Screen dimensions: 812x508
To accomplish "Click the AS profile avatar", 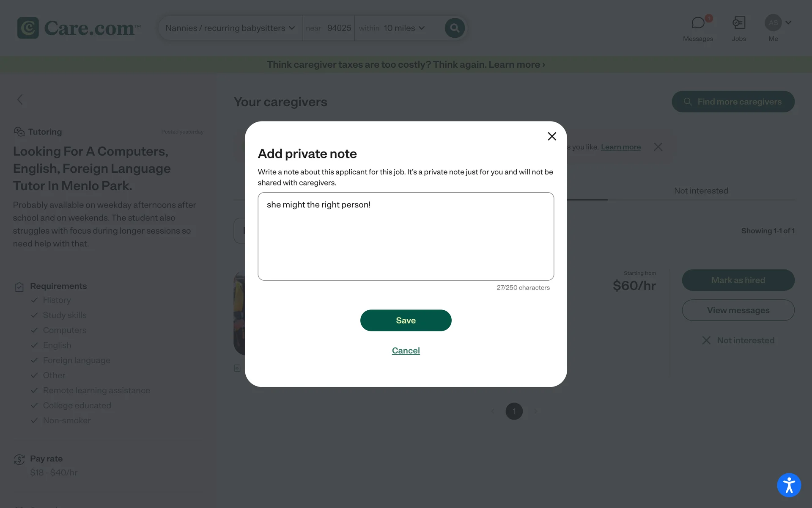I will point(773,23).
